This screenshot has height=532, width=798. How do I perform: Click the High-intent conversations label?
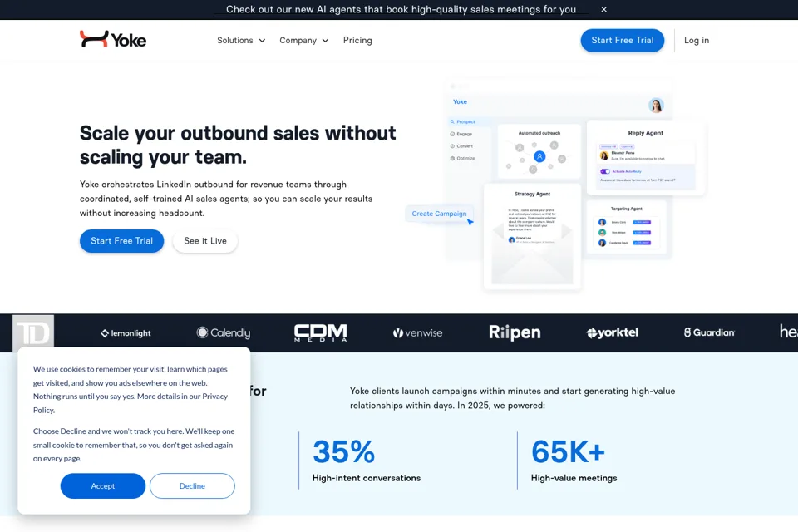367,478
